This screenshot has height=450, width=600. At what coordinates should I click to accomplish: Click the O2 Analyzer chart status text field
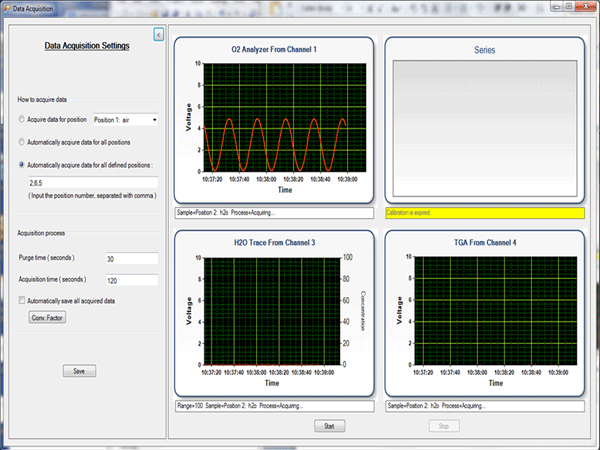(274, 213)
